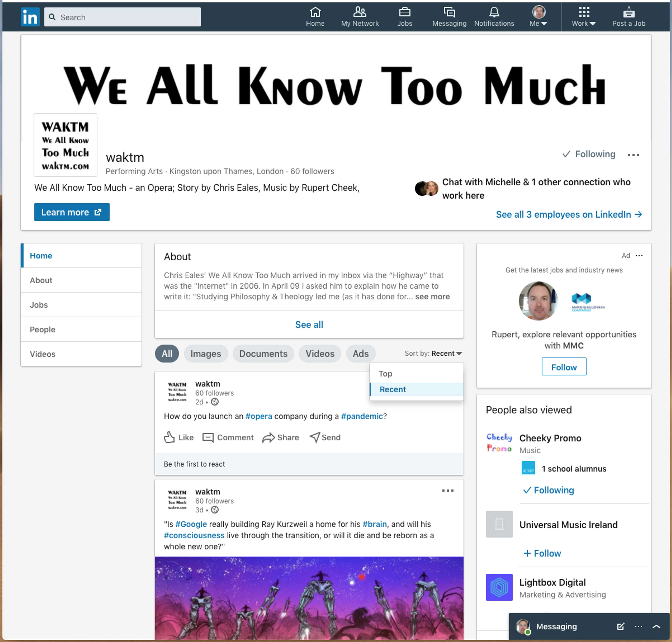Open the robot artwork post image
The width and height of the screenshot is (672, 642).
[x=309, y=598]
